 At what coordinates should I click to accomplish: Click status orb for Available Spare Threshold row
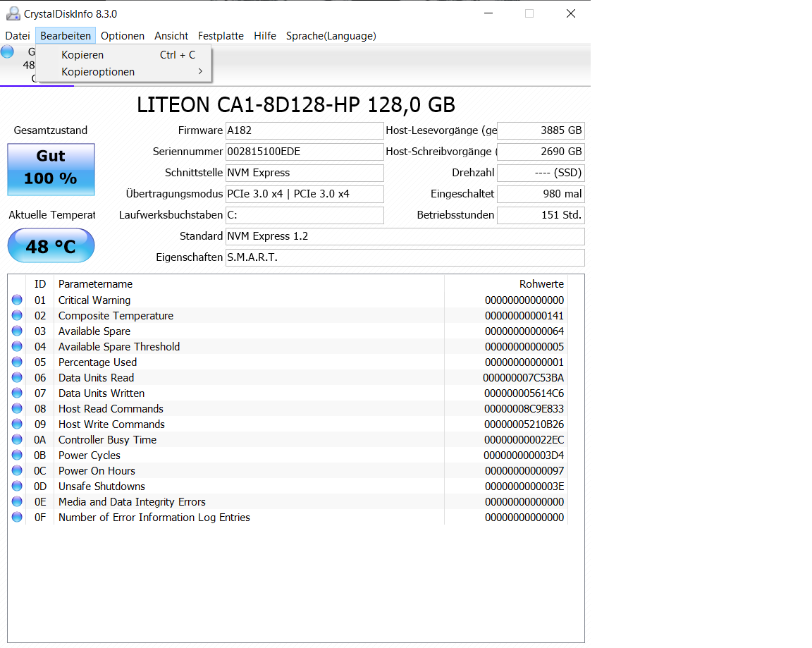[17, 346]
